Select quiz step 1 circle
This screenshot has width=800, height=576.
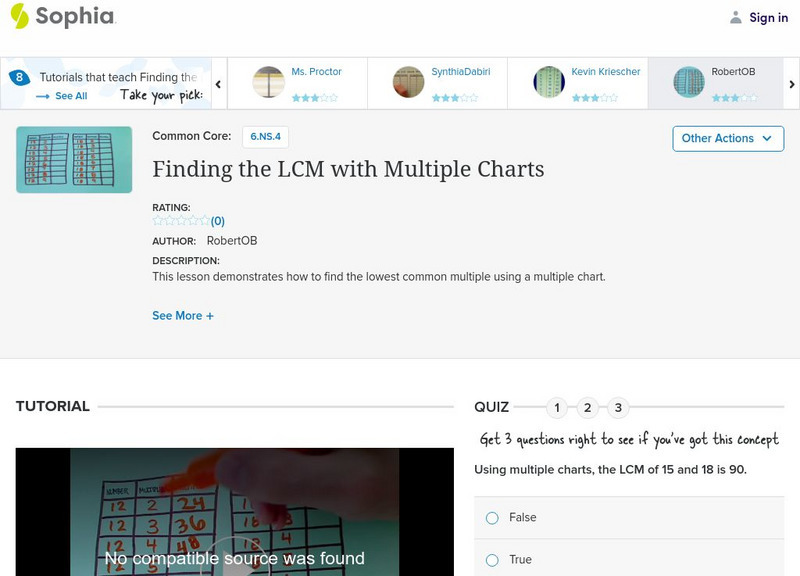(x=557, y=407)
